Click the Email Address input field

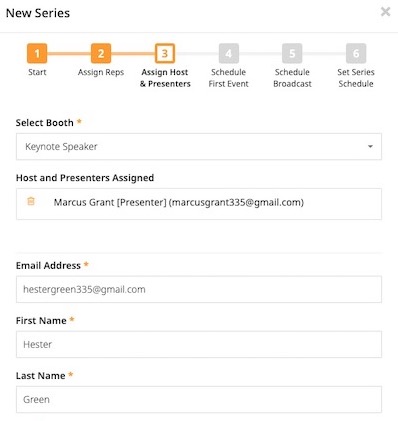[x=199, y=289]
